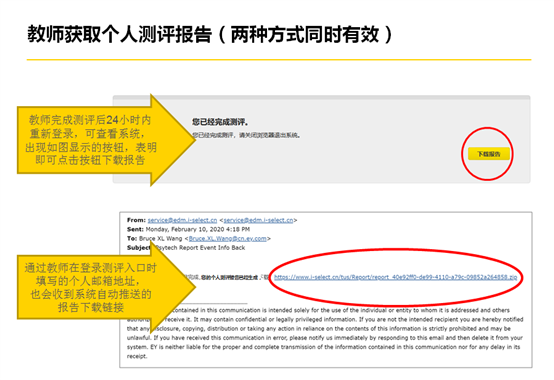Click the English confidentiality disclaimer paragraph
Screen dimensions: 554x380
click(325, 333)
